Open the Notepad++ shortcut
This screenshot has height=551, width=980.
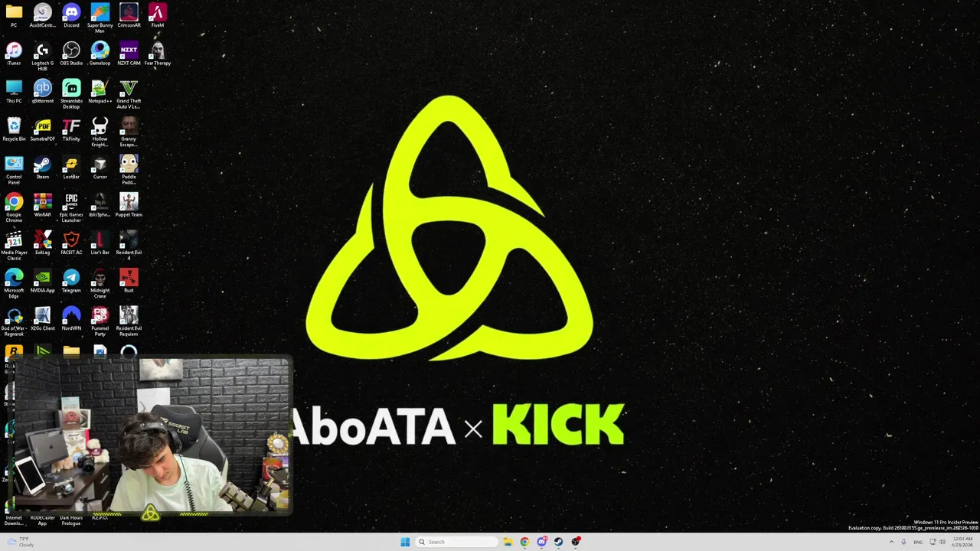(100, 91)
